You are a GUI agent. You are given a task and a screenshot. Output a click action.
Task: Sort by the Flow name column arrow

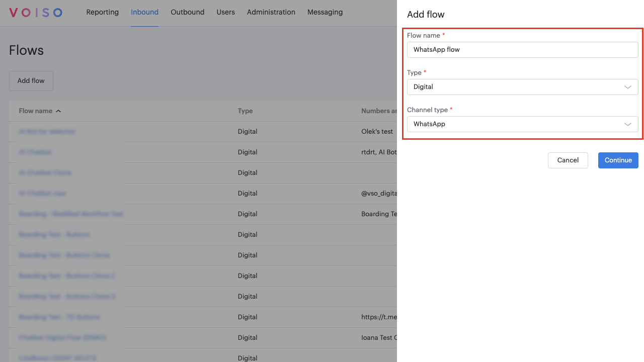coord(58,111)
